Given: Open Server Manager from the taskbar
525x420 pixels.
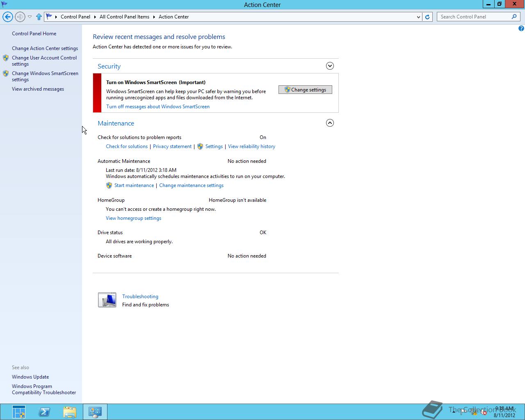Looking at the screenshot, I should pos(19,412).
